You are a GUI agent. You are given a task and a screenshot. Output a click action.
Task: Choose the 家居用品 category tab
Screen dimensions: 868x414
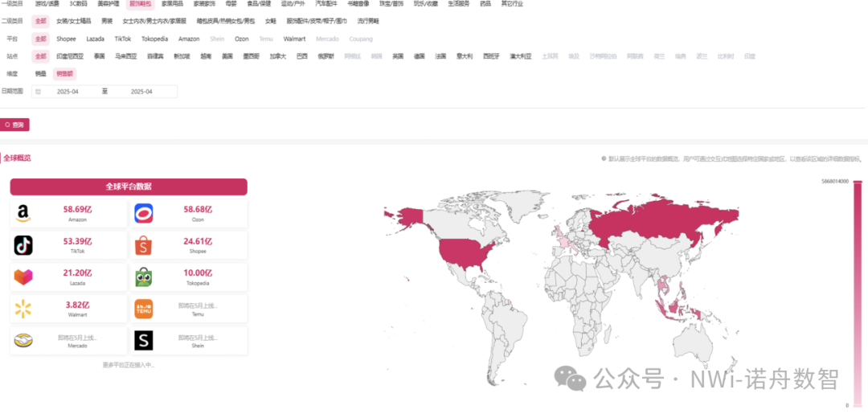(173, 4)
